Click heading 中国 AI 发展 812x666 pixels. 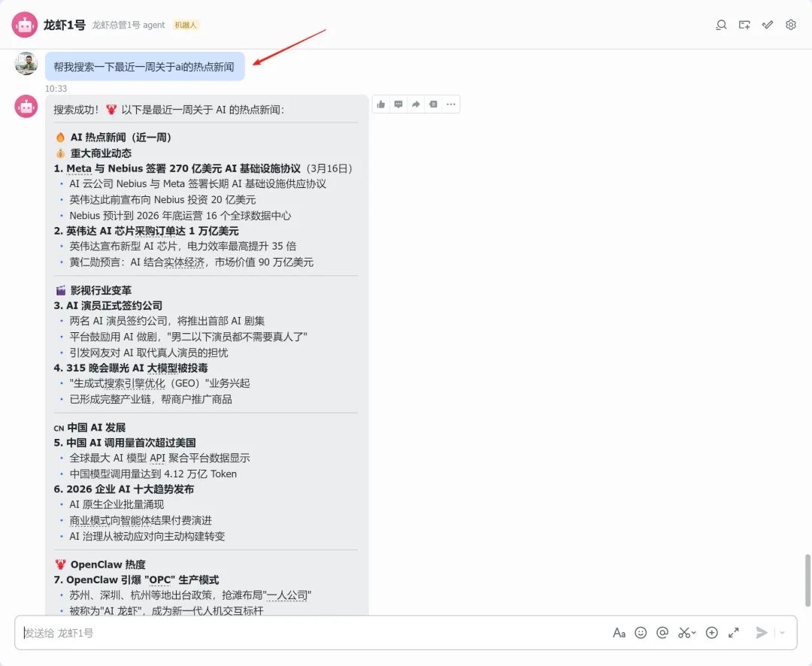(96, 427)
